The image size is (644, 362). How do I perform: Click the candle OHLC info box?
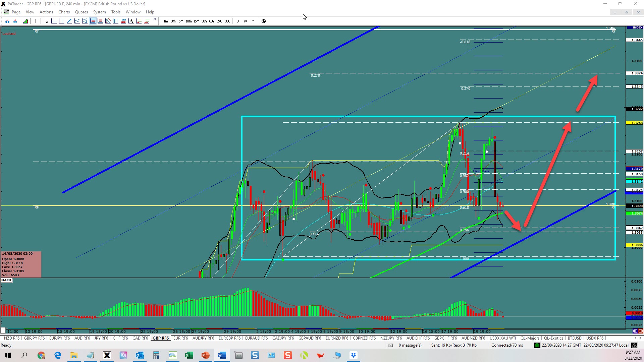[21, 264]
